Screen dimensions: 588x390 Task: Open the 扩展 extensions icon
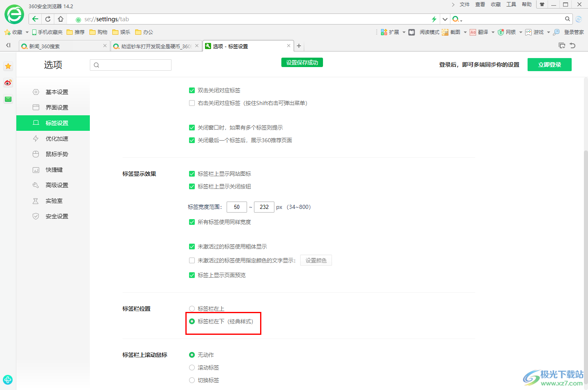click(x=384, y=32)
